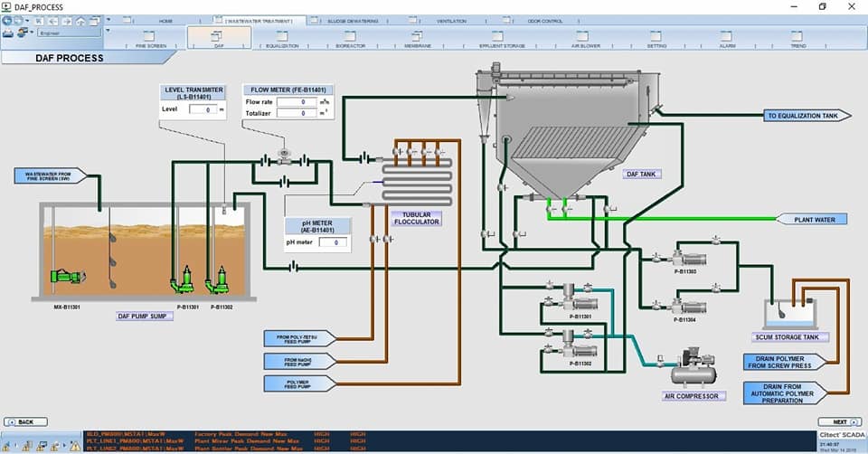Viewport: 868px width, 454px height.
Task: Open the DAF page button
Action: pyautogui.click(x=219, y=39)
